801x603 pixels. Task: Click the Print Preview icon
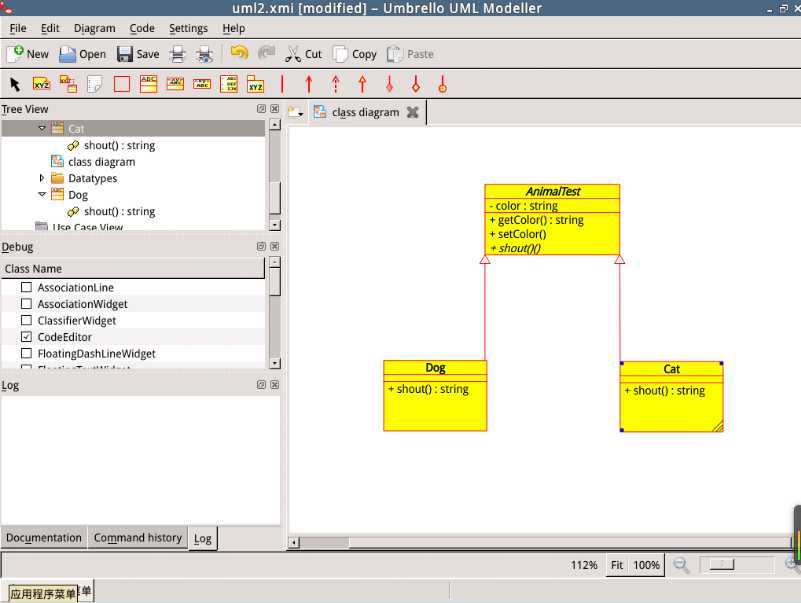204,54
